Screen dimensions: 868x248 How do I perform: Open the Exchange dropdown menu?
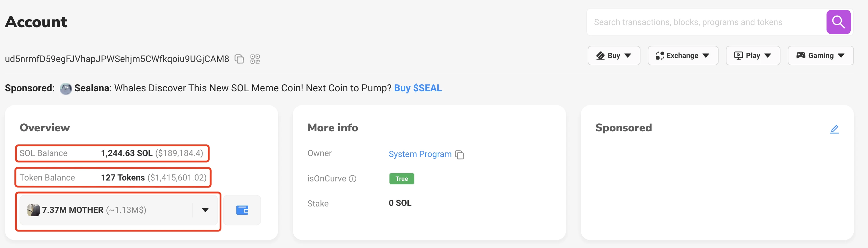pyautogui.click(x=683, y=56)
